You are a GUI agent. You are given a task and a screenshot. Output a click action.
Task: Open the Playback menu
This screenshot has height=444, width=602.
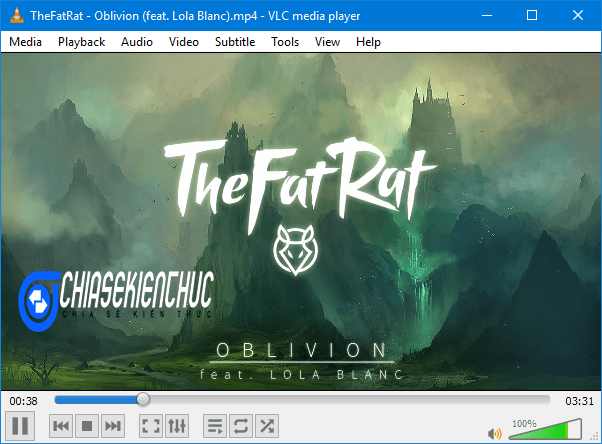(x=81, y=42)
